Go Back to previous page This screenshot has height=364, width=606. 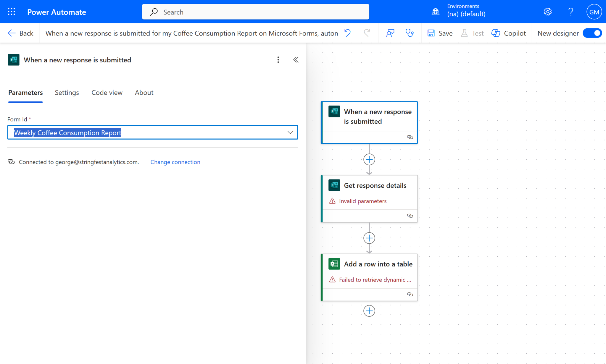pos(20,33)
